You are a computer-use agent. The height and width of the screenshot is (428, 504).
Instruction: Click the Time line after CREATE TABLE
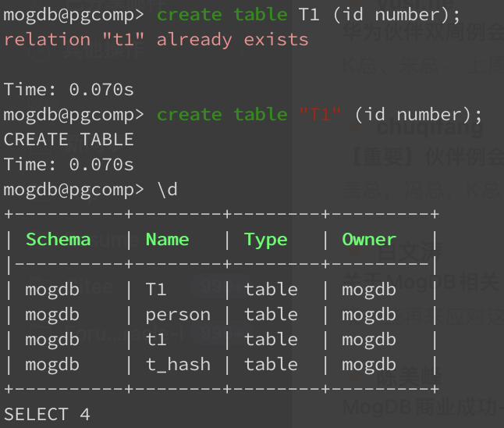(x=69, y=165)
